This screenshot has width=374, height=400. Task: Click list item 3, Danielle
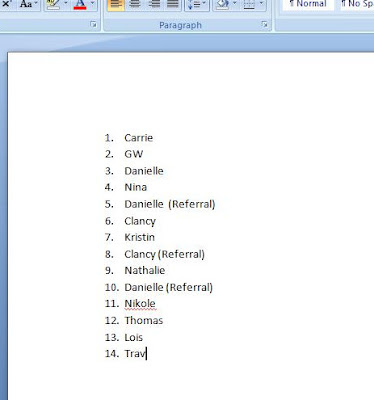[x=144, y=171]
